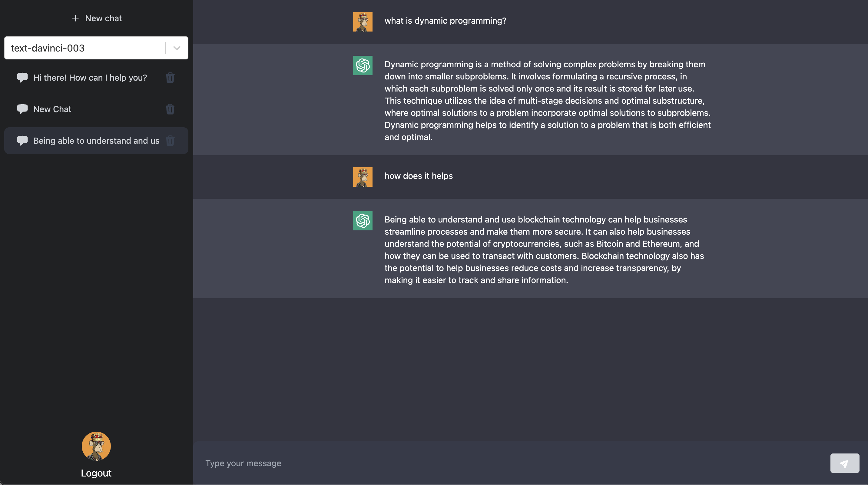
Task: Expand the model dropdown chevron arrow
Action: [x=177, y=48]
